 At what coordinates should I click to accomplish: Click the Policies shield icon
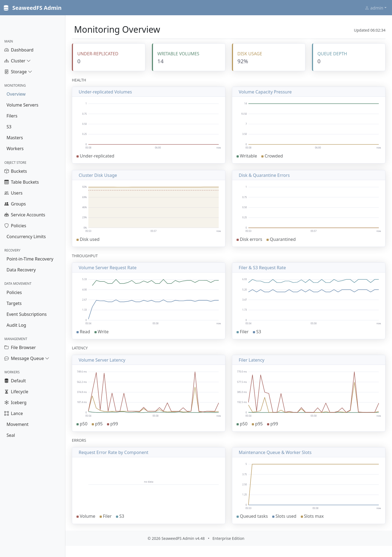point(7,226)
